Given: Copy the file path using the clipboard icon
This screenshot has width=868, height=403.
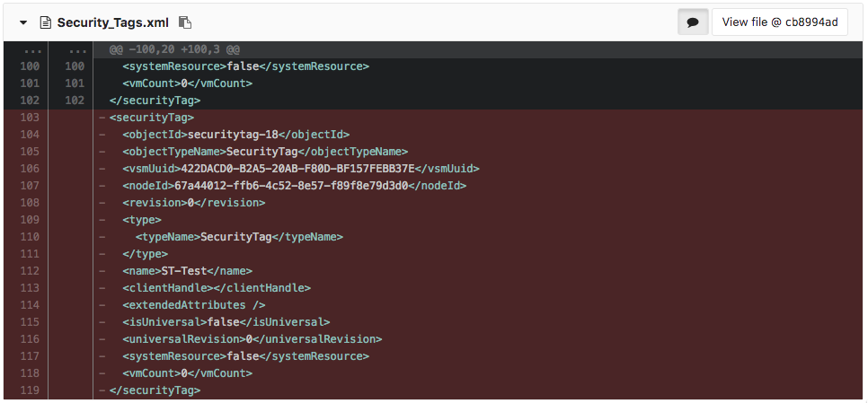Looking at the screenshot, I should pyautogui.click(x=184, y=22).
